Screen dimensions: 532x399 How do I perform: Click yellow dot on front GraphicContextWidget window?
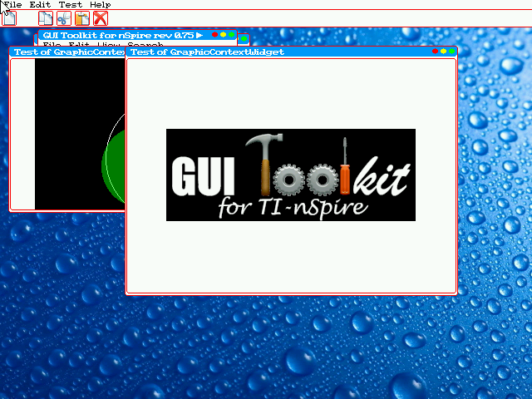click(443, 52)
